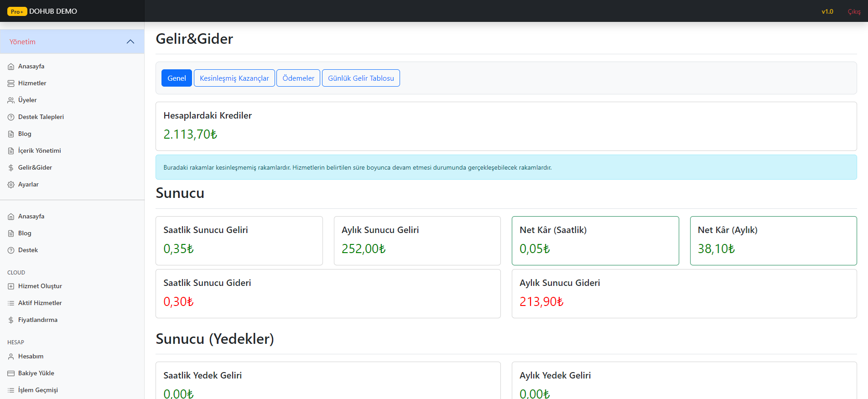Click the CLOUD section label
Screen dimensions: 868x399
click(16, 273)
